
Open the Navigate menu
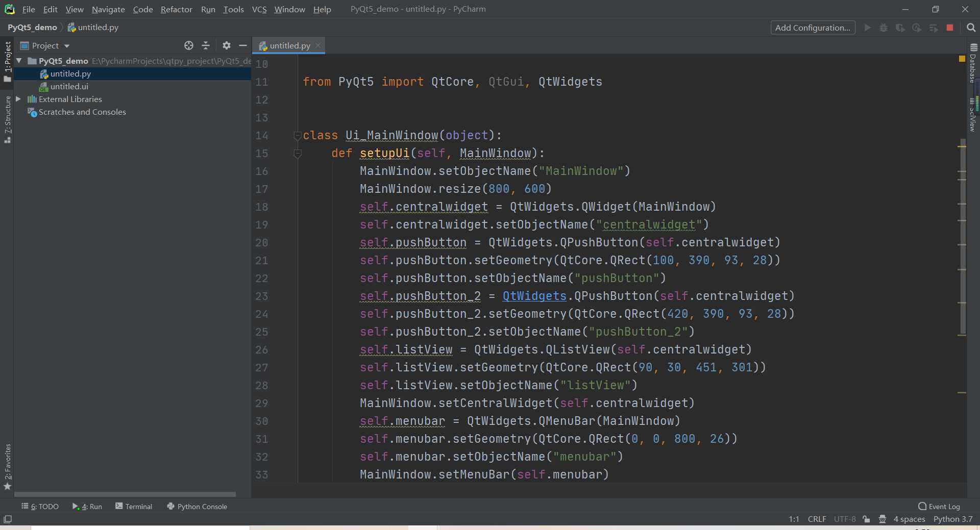[108, 9]
